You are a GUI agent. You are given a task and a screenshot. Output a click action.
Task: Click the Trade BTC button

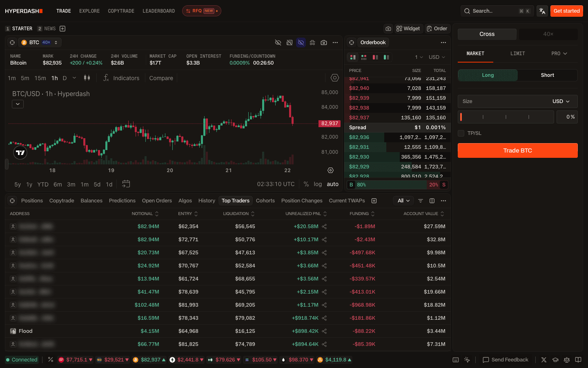tap(518, 150)
